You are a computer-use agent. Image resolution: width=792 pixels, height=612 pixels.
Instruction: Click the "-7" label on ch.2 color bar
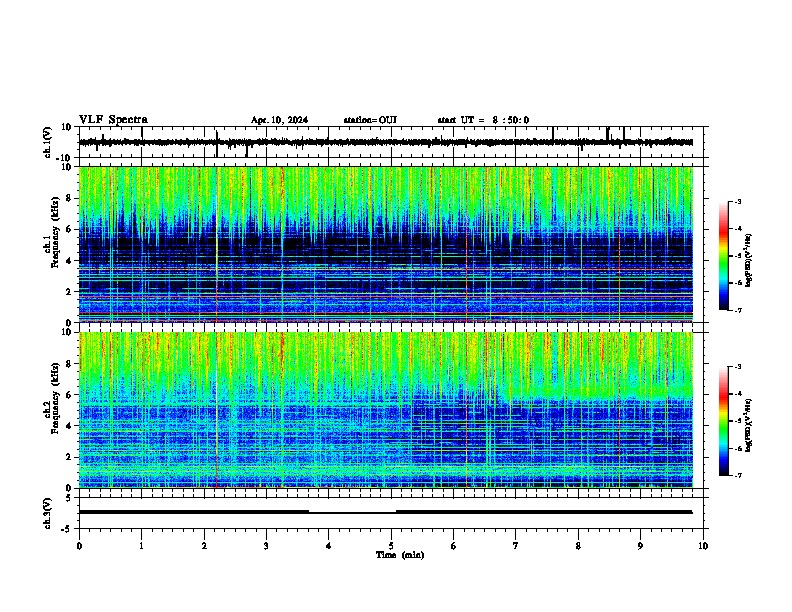point(737,475)
